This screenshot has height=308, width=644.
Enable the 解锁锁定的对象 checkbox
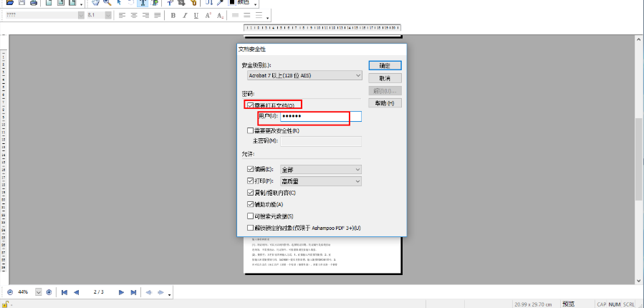click(x=250, y=228)
